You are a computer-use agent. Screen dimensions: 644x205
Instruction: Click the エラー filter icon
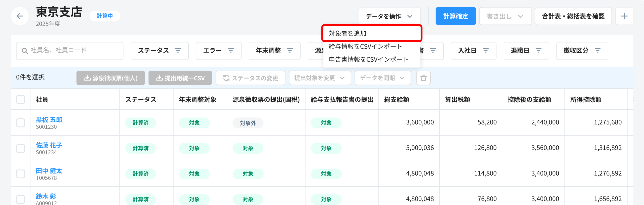[x=230, y=51]
